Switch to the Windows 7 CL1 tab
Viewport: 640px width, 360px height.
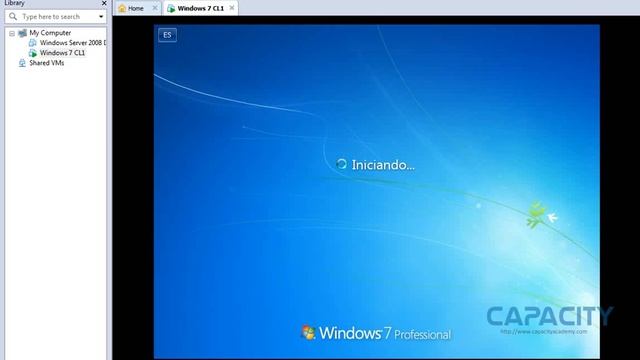coord(200,8)
